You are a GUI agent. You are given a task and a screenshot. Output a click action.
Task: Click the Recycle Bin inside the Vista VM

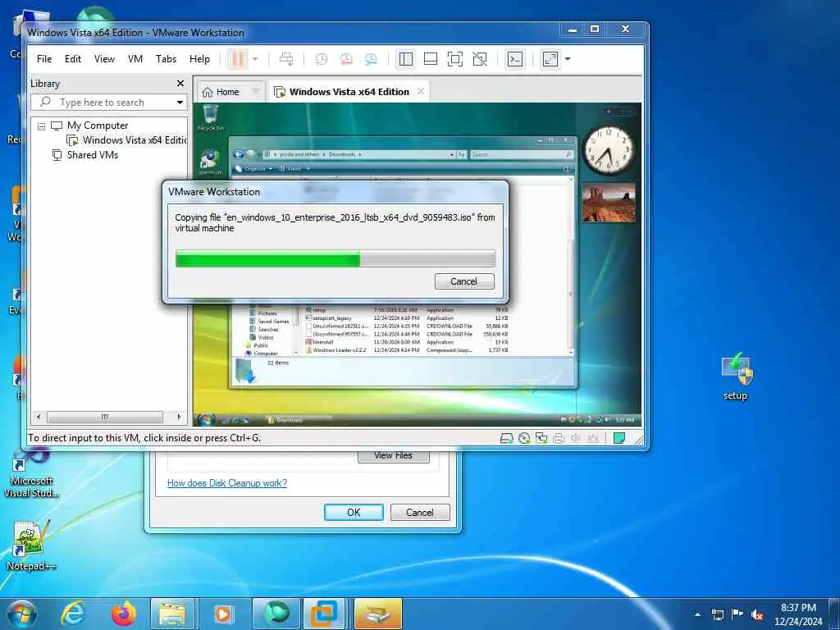[211, 117]
